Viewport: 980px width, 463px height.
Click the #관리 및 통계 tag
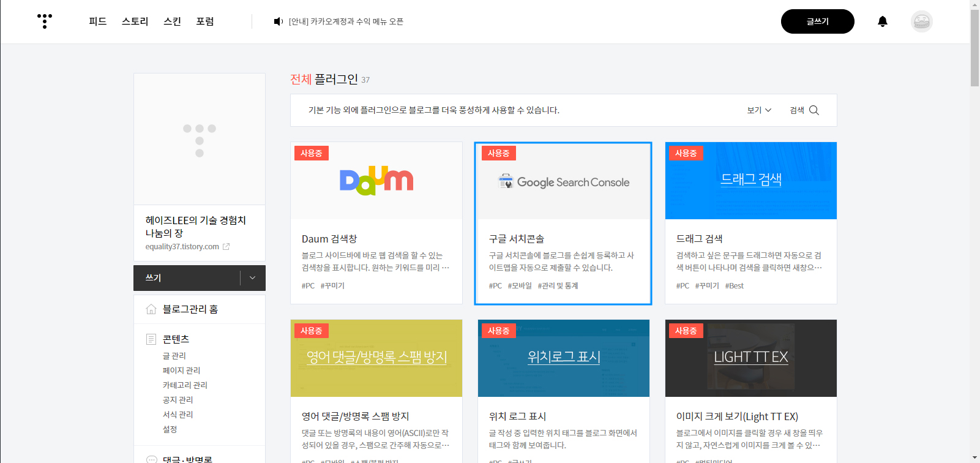[x=558, y=286]
